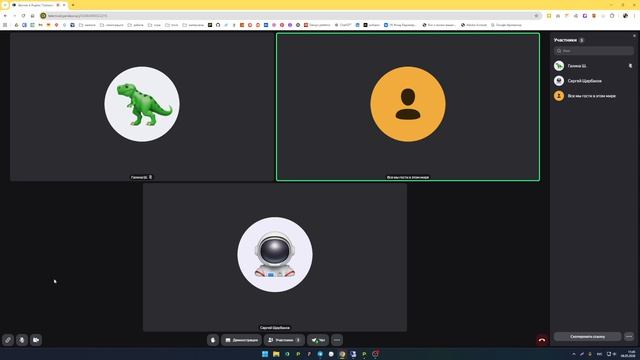Go back using browser back arrow
Image resolution: width=640 pixels, height=360 pixels.
[5, 16]
